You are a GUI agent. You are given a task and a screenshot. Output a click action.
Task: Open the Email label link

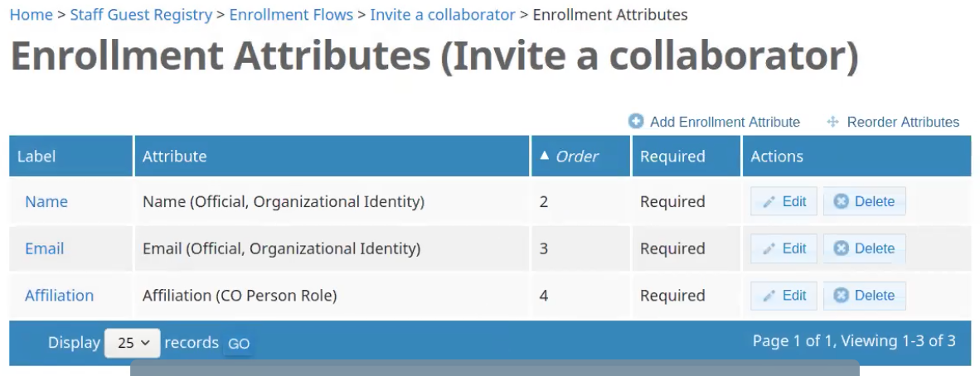click(45, 248)
